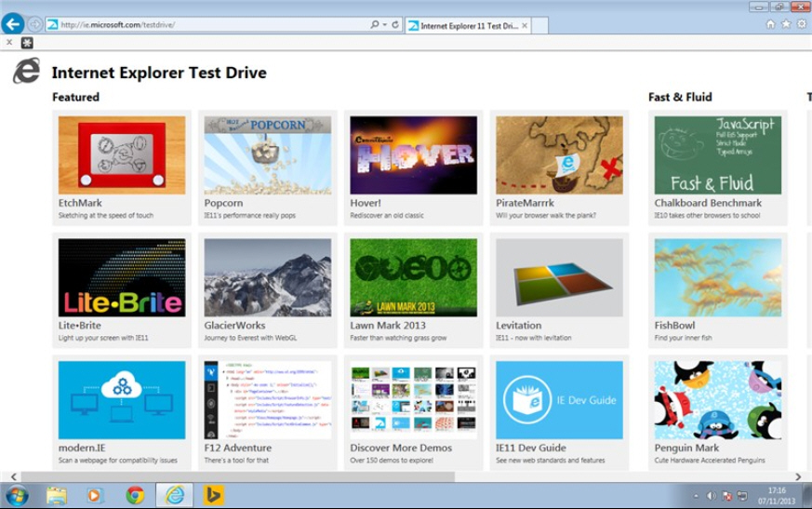This screenshot has height=509, width=812.
Task: Close the Internet Explorer 11 Test Drive tab
Action: tap(525, 25)
